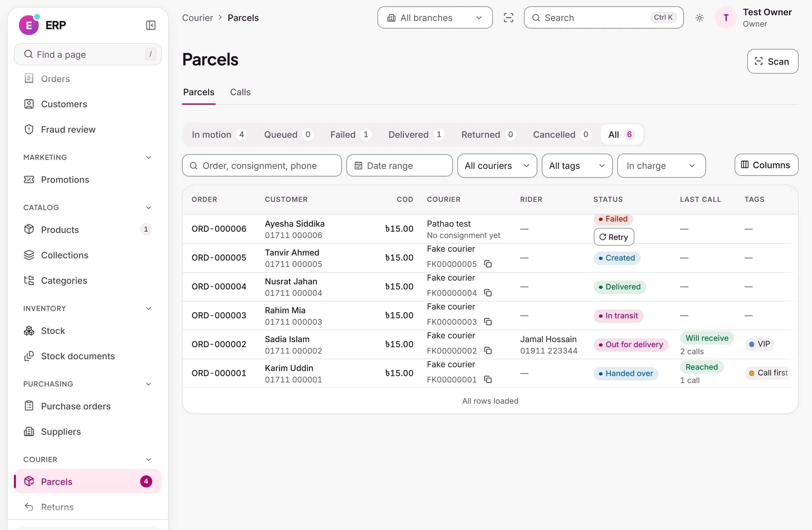This screenshot has width=812, height=530.
Task: Open the All couriers filter dropdown
Action: pyautogui.click(x=497, y=166)
